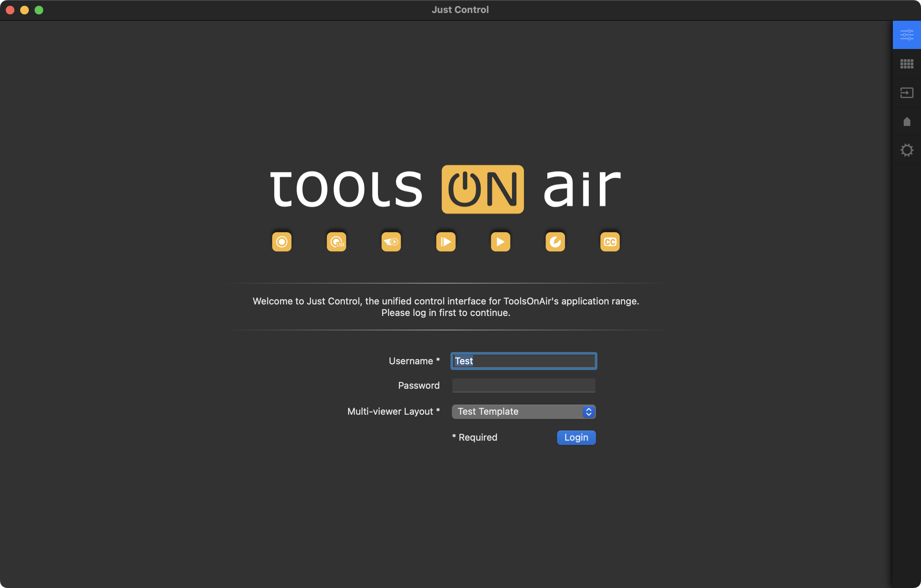
Task: Click the LNX app icon
Action: [x=337, y=242]
